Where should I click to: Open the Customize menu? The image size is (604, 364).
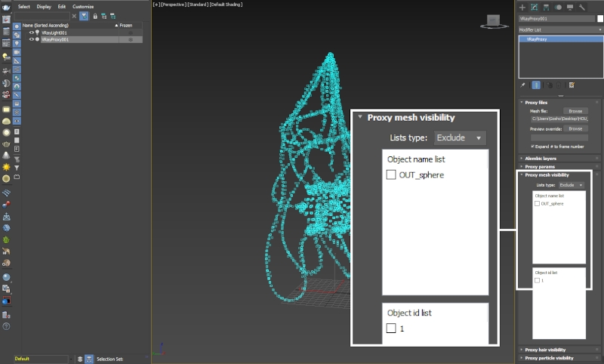[83, 6]
